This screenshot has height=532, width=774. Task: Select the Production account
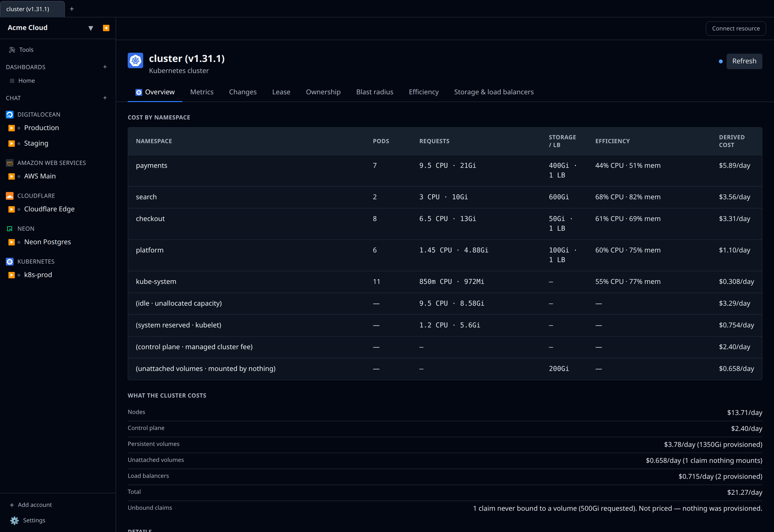coord(41,128)
